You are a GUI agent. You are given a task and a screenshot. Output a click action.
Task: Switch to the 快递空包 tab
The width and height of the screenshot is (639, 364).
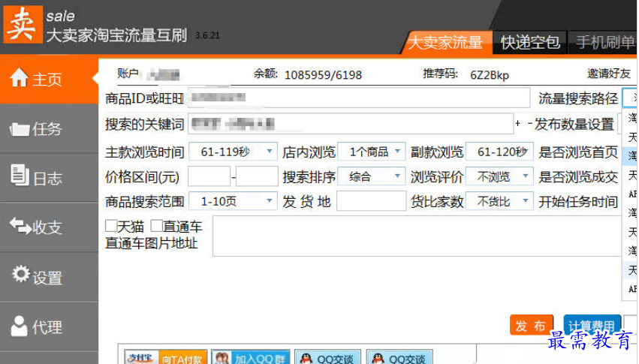530,42
